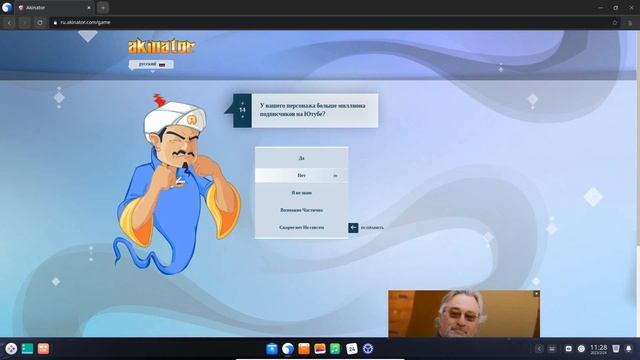Image resolution: width=640 pixels, height=360 pixels.
Task: Open the orange dock icon next to the multitasking view
Action: (43, 349)
